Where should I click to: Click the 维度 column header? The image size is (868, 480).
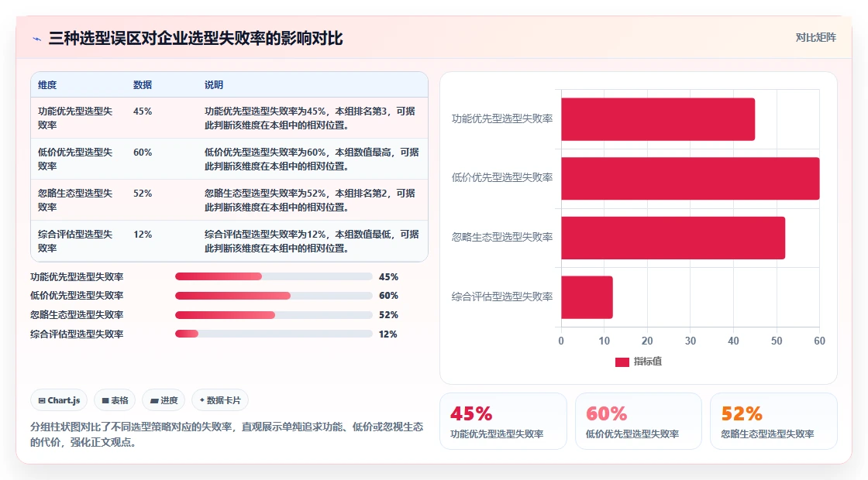47,85
